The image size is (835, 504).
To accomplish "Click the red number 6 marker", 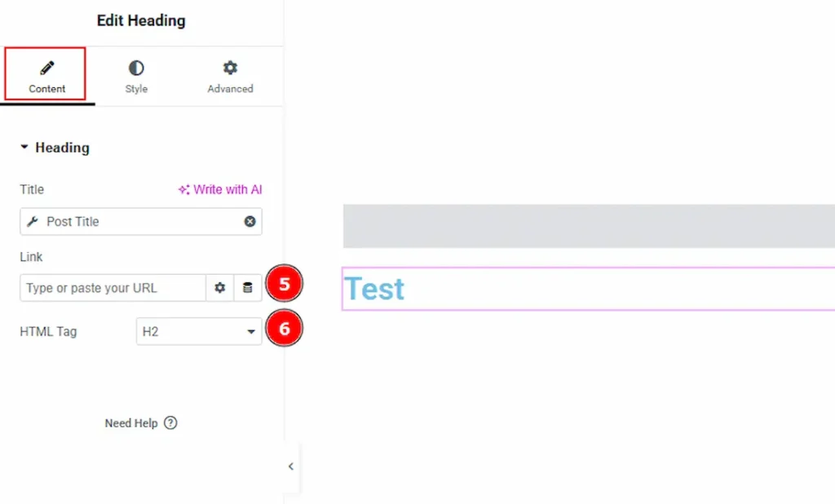I will pos(285,329).
